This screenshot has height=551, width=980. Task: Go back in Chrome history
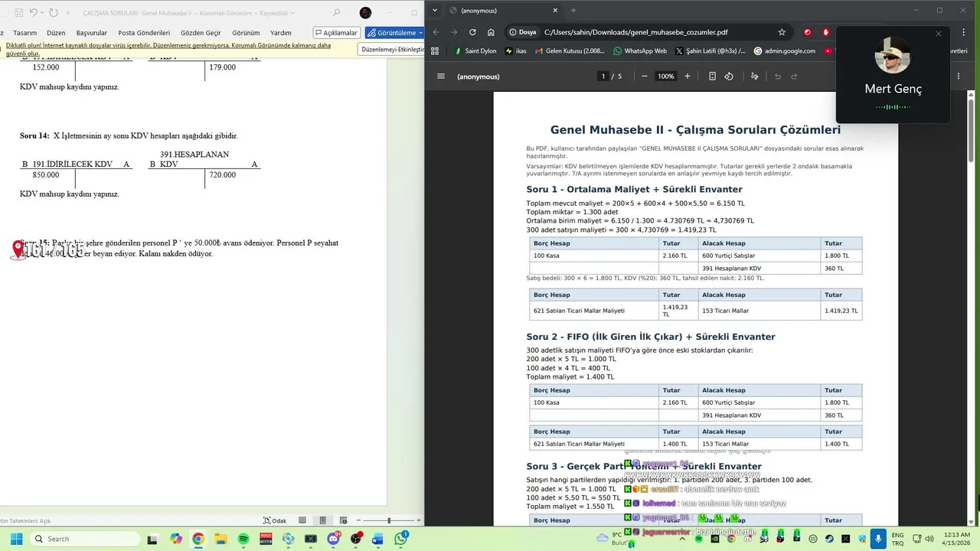tap(436, 32)
